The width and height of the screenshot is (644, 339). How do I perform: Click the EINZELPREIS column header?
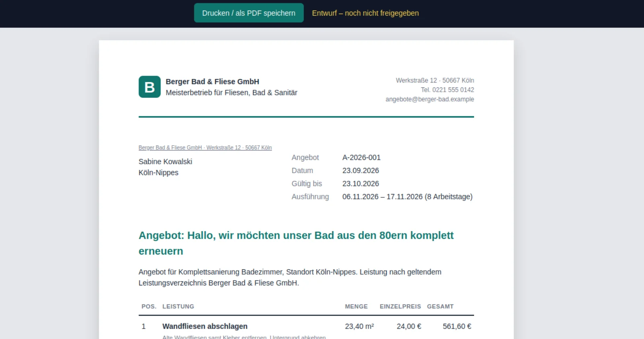coord(400,306)
